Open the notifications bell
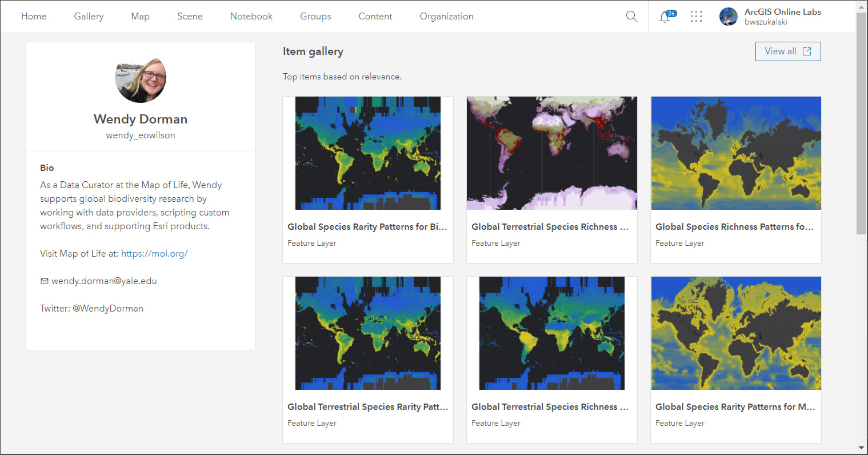Screen dimensions: 868x455 [664, 17]
